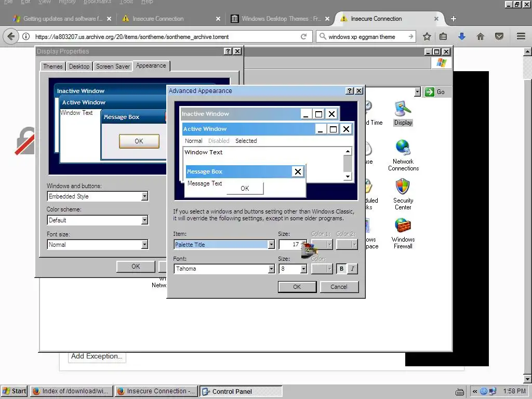The width and height of the screenshot is (532, 399).
Task: Select Normal menu item in preview window
Action: [x=194, y=141]
